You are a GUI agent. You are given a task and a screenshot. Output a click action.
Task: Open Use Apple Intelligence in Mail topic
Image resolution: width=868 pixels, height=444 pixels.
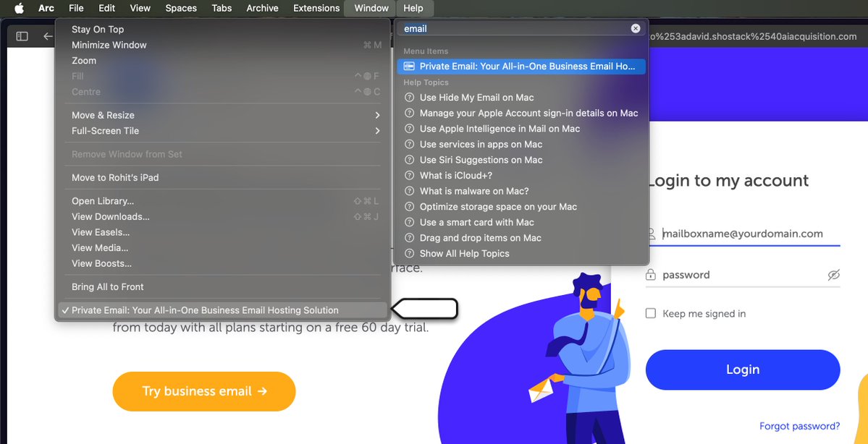521,129
